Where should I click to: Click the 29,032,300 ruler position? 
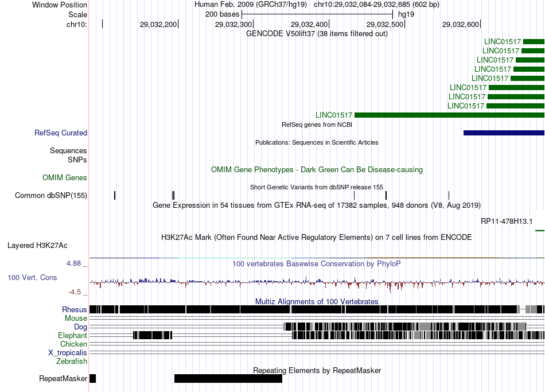pyautogui.click(x=233, y=24)
